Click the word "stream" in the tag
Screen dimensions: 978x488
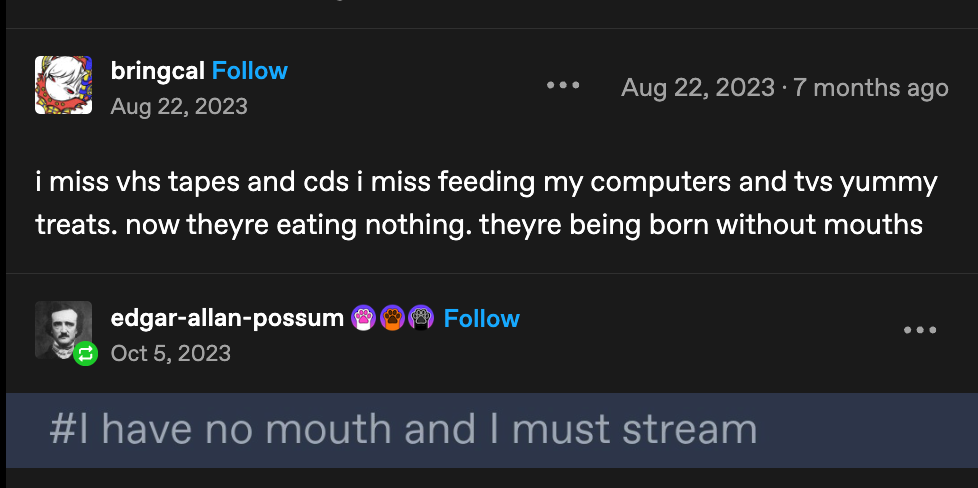689,430
